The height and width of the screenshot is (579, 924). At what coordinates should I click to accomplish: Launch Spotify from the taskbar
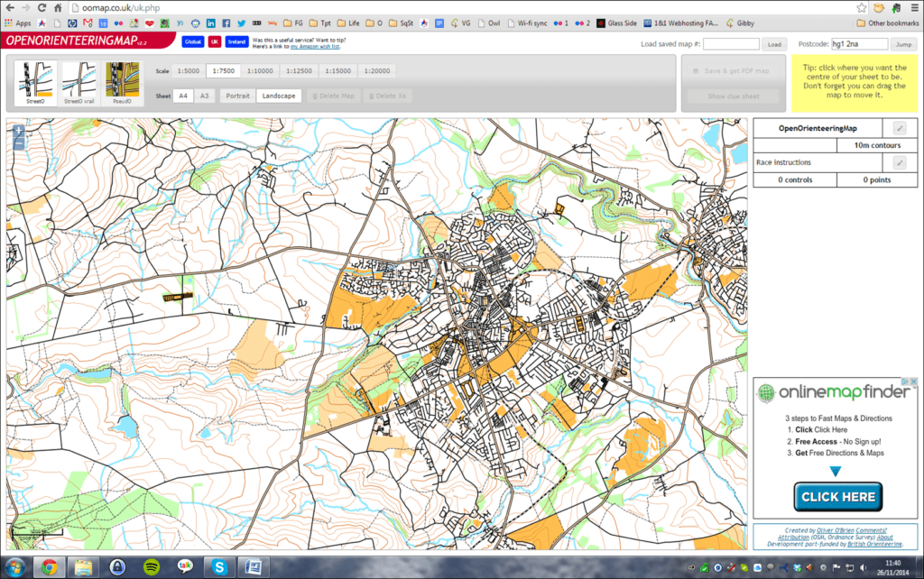151,568
